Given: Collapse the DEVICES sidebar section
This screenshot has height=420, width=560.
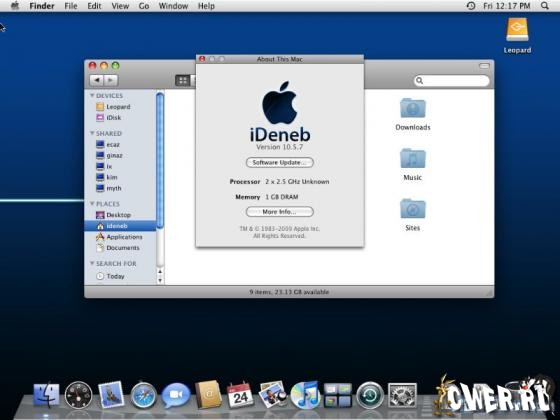Looking at the screenshot, I should pos(92,95).
